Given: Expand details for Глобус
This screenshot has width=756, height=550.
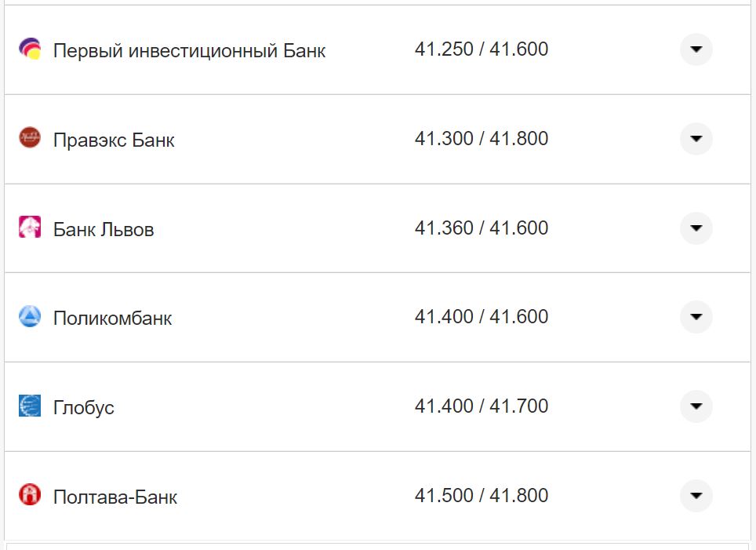Looking at the screenshot, I should coord(696,406).
